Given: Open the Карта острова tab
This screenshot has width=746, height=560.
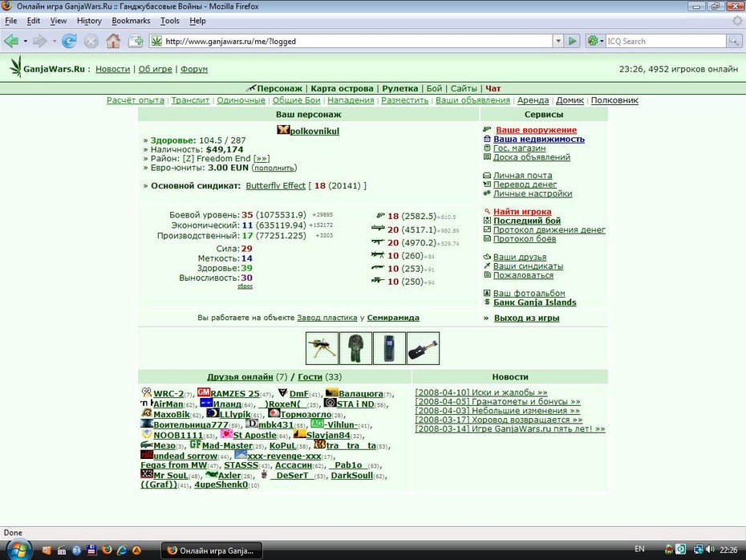Looking at the screenshot, I should pyautogui.click(x=342, y=88).
